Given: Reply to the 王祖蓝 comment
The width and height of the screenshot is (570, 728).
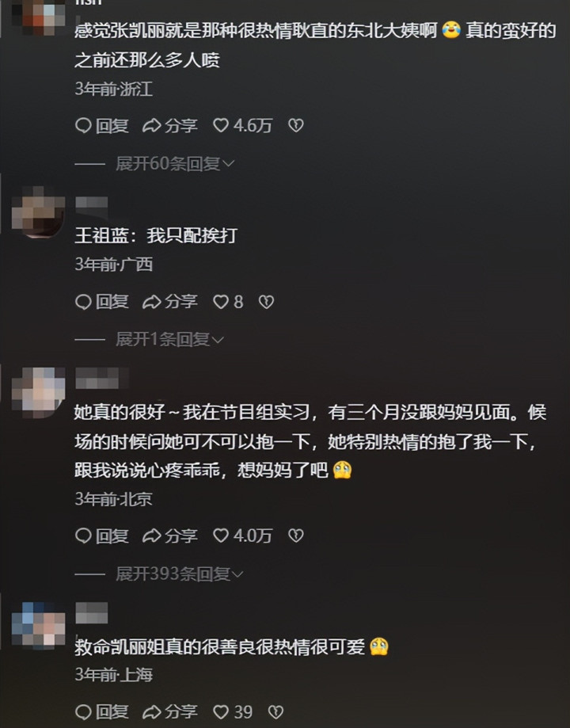Looking at the screenshot, I should [x=101, y=302].
